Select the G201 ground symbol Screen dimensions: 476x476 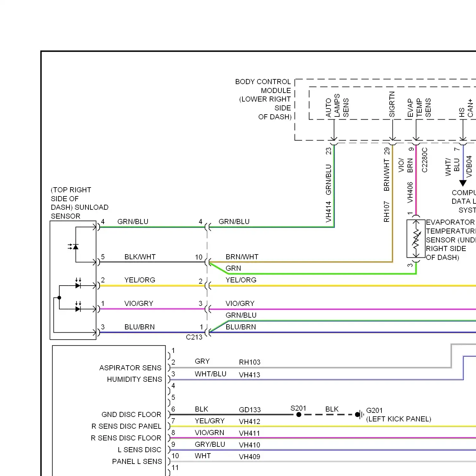pyautogui.click(x=359, y=414)
